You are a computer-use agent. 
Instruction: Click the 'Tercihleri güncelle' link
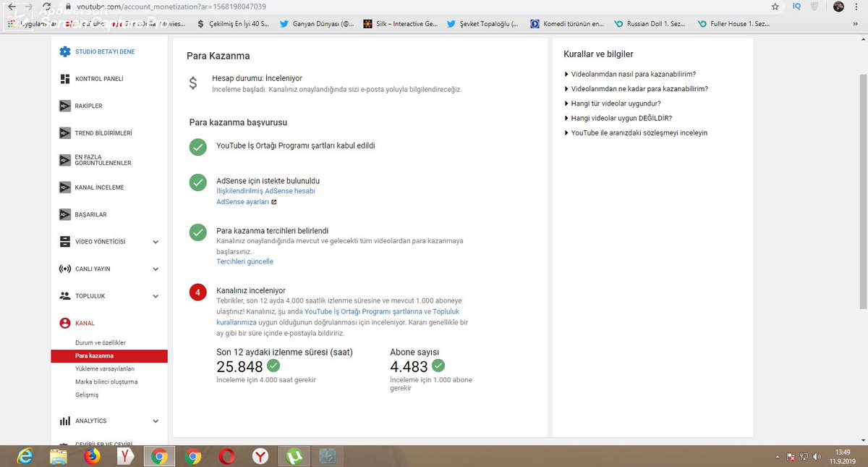point(244,261)
